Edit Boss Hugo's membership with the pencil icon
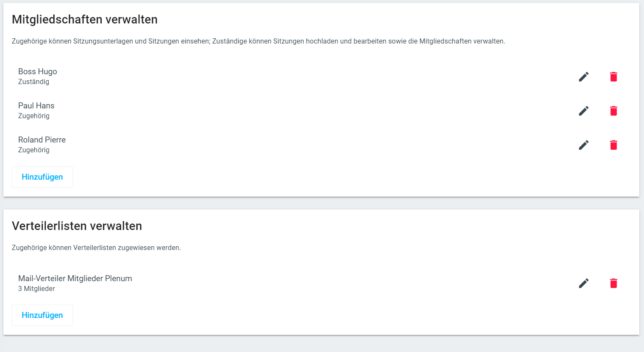The width and height of the screenshot is (644, 352). click(583, 77)
